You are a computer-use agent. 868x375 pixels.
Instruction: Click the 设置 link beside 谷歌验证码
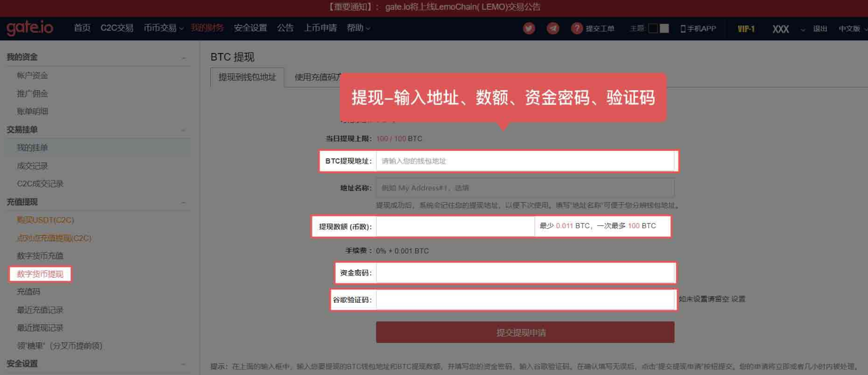pyautogui.click(x=739, y=299)
